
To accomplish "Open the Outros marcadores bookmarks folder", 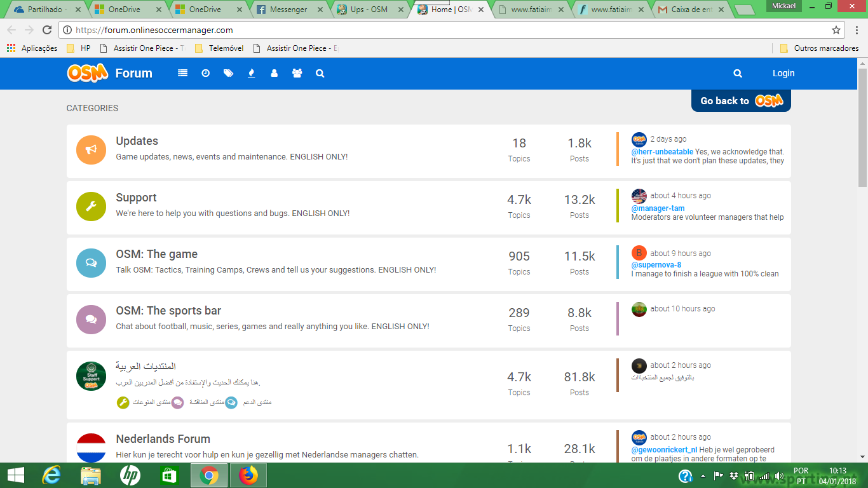I will [819, 48].
